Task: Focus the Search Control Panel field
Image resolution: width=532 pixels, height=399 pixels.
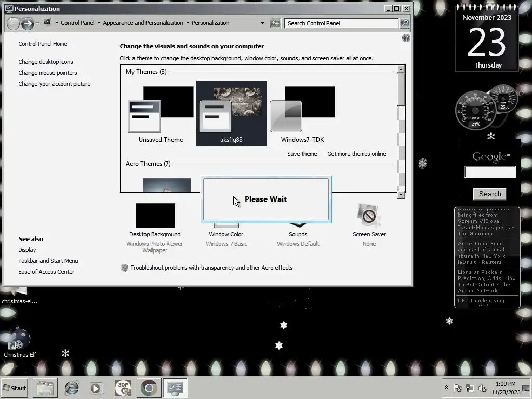Action: point(341,23)
